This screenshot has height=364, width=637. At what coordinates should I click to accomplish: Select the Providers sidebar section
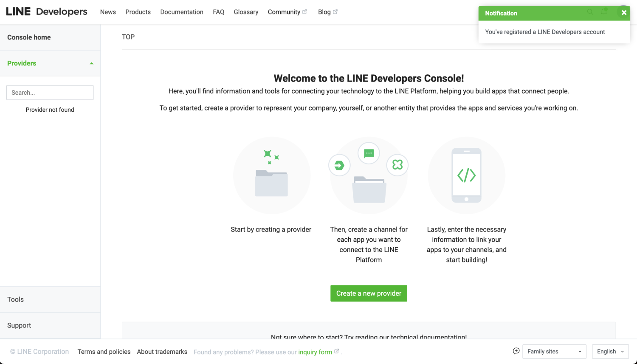coord(50,63)
